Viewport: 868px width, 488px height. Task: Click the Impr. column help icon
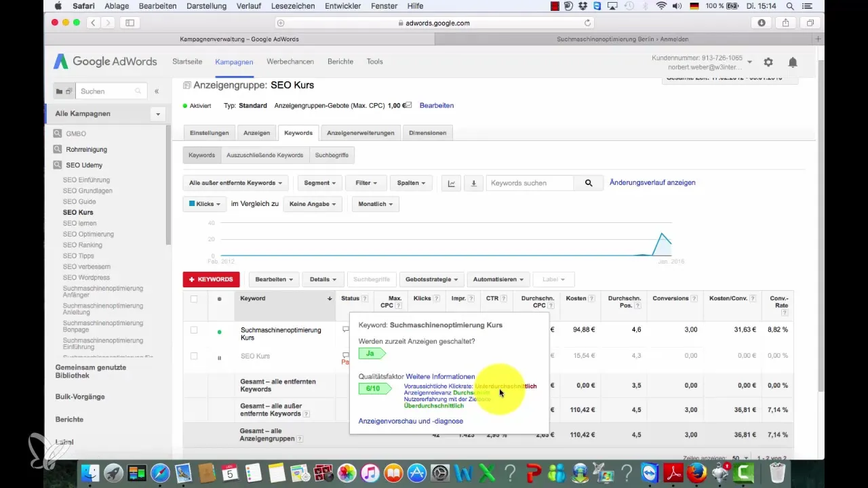[471, 298]
